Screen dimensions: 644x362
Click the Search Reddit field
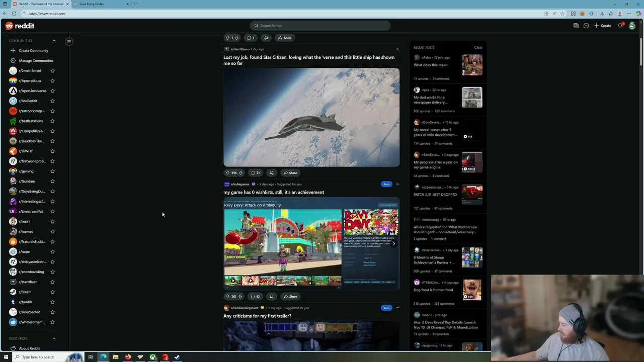point(320,26)
